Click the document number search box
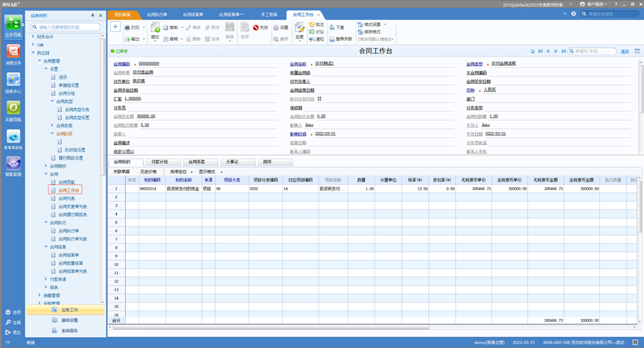Viewport: 644px width, 348px height. tap(593, 51)
